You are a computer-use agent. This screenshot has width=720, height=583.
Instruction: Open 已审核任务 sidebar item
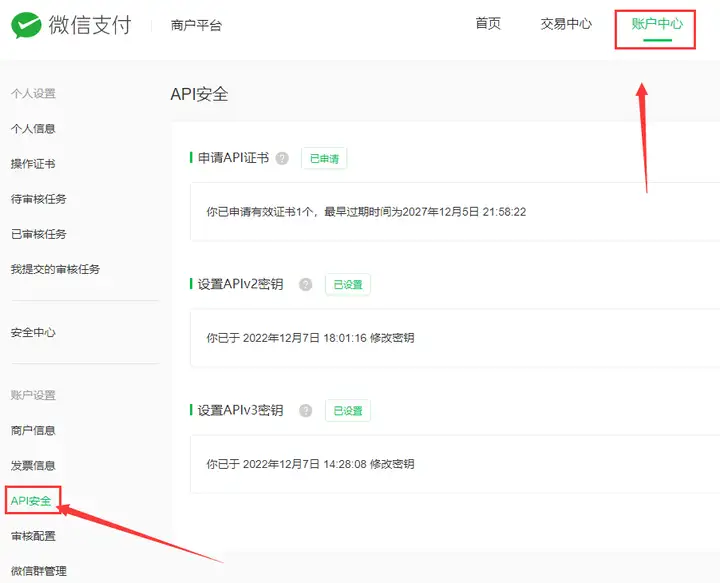click(39, 234)
